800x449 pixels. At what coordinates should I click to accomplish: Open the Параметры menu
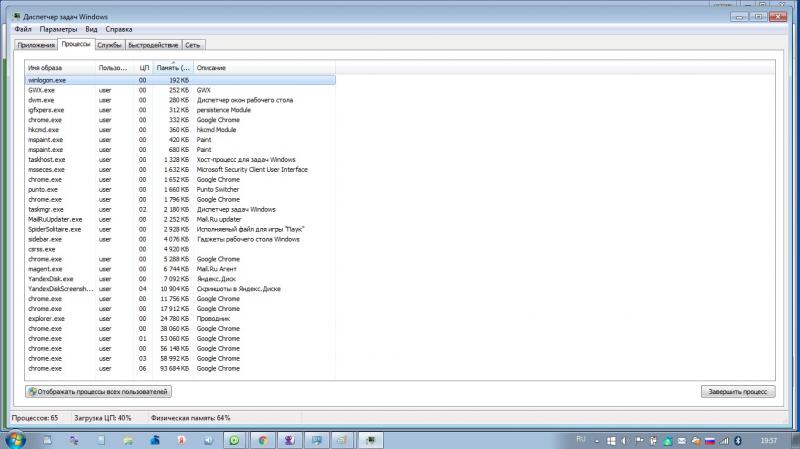pos(58,29)
